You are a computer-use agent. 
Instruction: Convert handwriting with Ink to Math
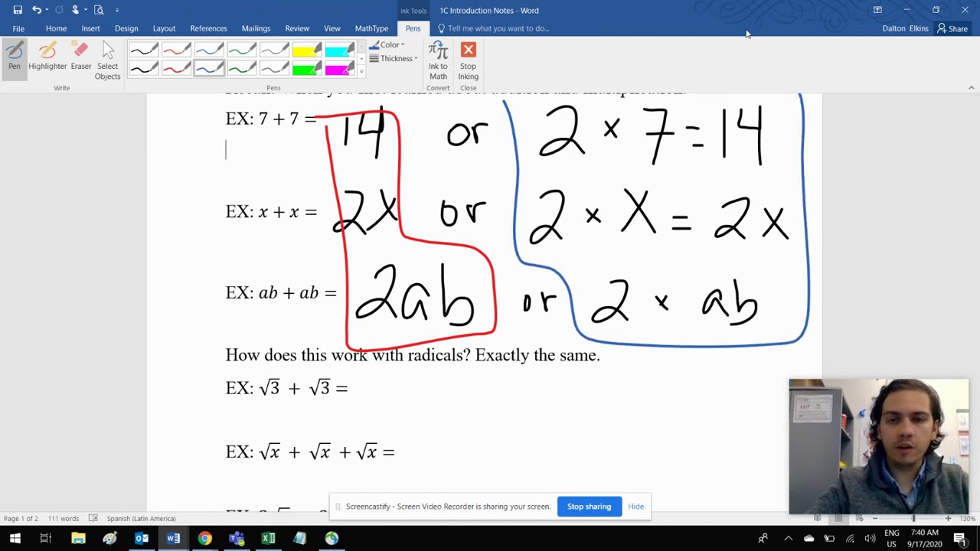click(x=438, y=61)
